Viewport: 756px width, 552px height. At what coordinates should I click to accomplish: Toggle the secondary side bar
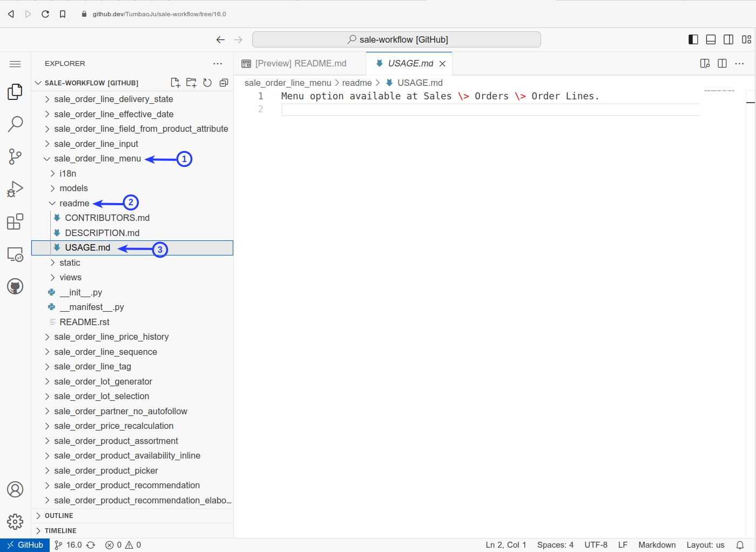tap(728, 39)
